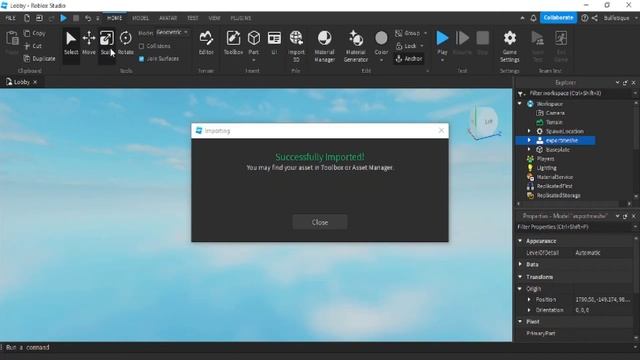Click the Group icon in ribbon
Image resolution: width=640 pixels, height=360 pixels.
tap(399, 33)
